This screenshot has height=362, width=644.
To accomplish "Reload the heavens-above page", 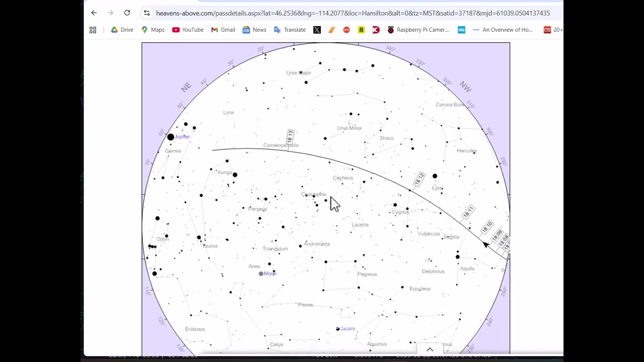I will tap(127, 13).
